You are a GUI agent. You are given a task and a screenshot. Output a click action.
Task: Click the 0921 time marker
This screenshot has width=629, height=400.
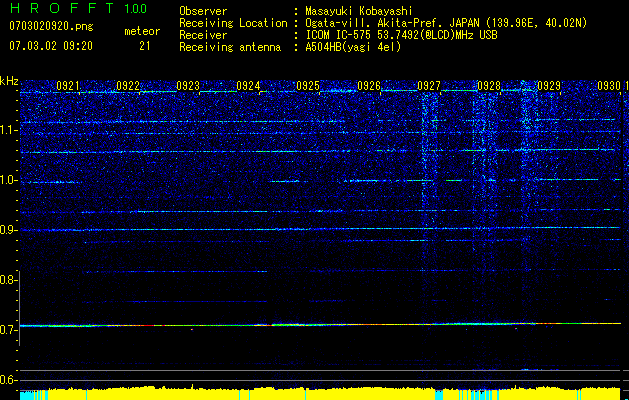(x=68, y=85)
